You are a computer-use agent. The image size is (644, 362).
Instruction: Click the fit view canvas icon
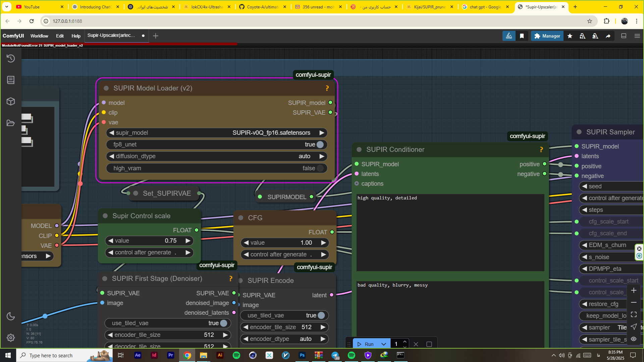click(633, 314)
